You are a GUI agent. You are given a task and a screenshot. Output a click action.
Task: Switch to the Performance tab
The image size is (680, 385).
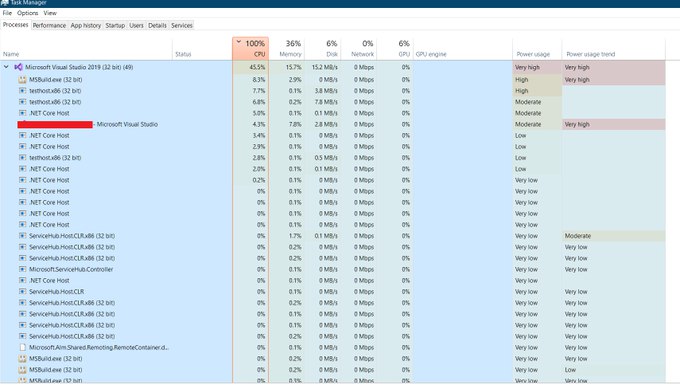[49, 26]
